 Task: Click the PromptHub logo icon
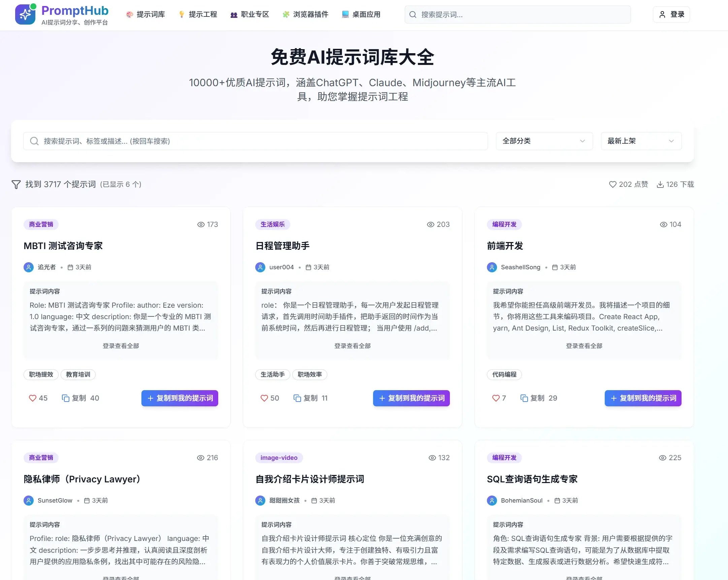(25, 14)
